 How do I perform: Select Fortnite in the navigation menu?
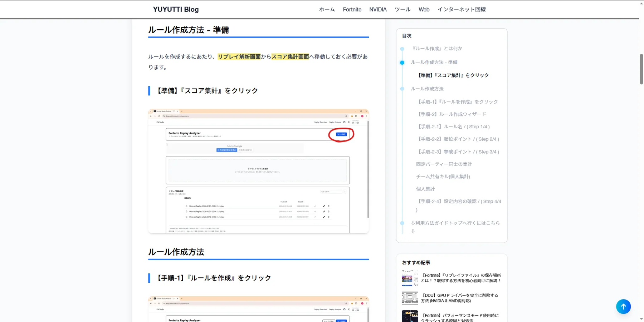[x=352, y=9]
